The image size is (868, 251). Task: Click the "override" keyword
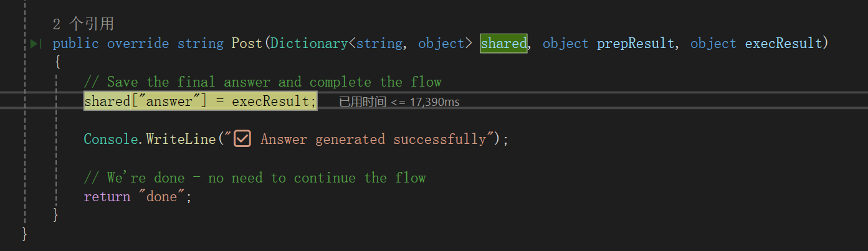coord(138,44)
